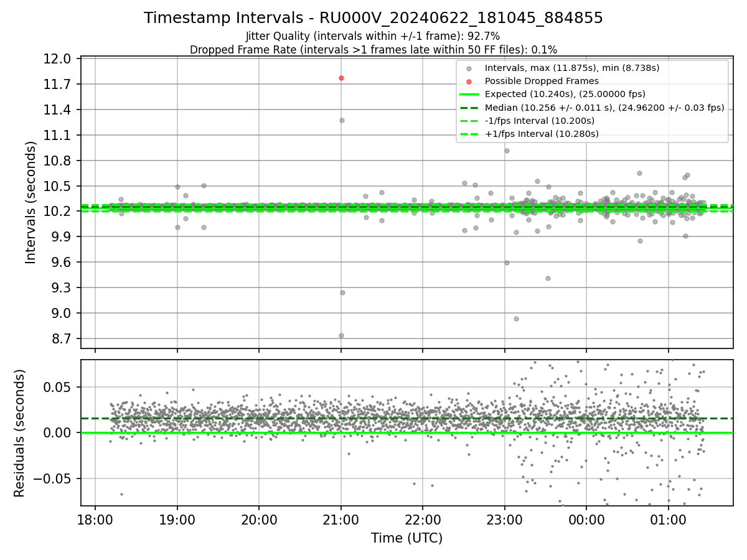Click the x-axis label 'Time (UTC)'
The image size is (747, 560).
pyautogui.click(x=406, y=538)
